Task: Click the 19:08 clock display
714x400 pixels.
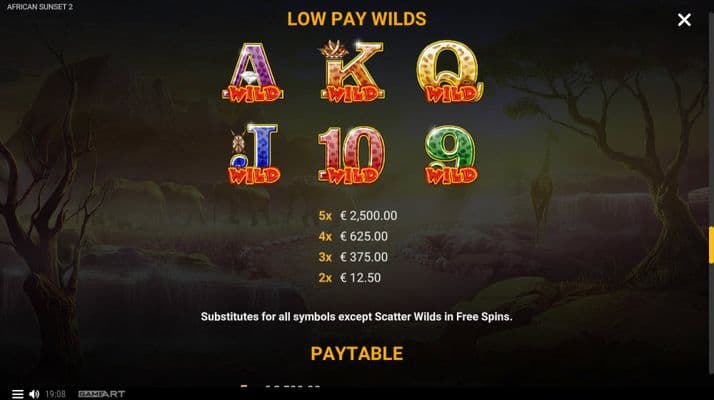Action: [x=56, y=394]
